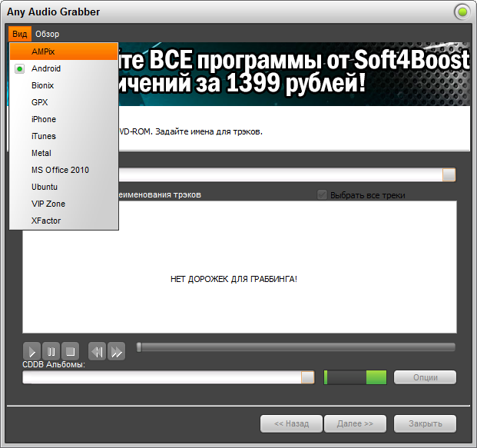Image resolution: width=477 pixels, height=448 pixels.
Task: Click the Pause playback button
Action: 51,351
